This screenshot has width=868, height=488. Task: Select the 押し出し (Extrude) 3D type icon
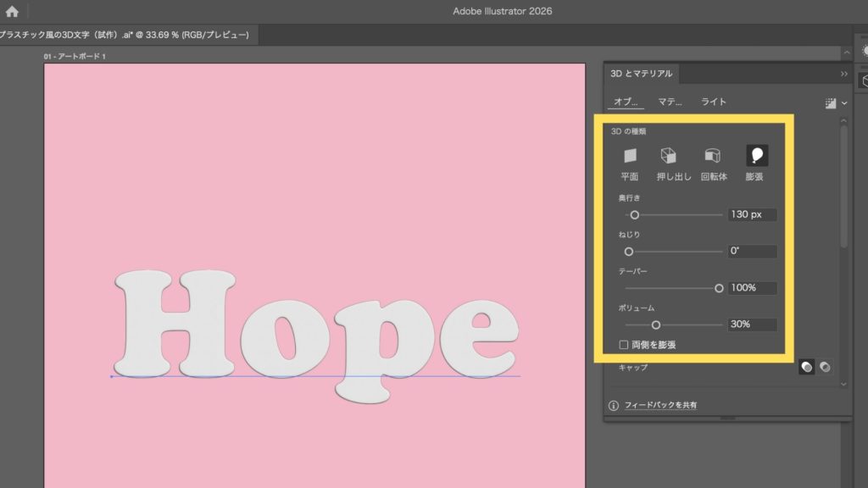[669, 156]
